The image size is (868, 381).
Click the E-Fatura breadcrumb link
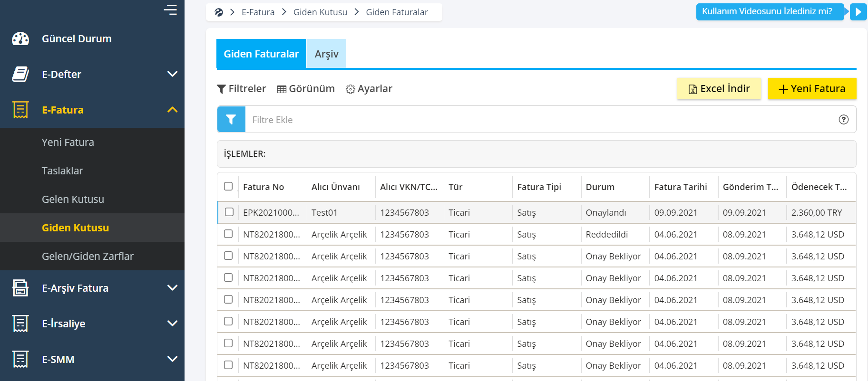pos(258,12)
